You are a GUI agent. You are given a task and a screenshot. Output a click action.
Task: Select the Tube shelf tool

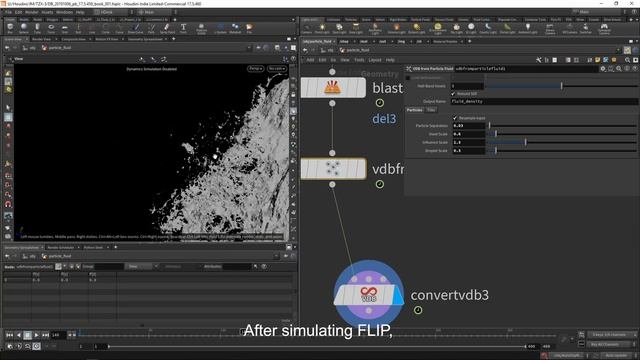(37, 28)
